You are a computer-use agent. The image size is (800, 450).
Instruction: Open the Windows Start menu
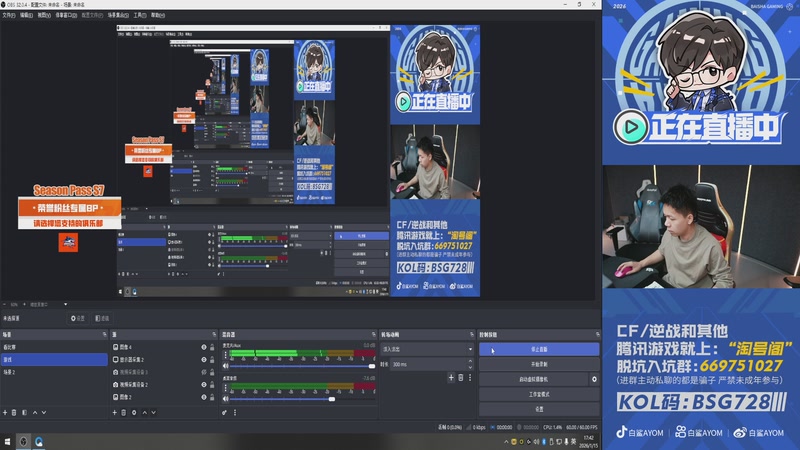pos(7,441)
